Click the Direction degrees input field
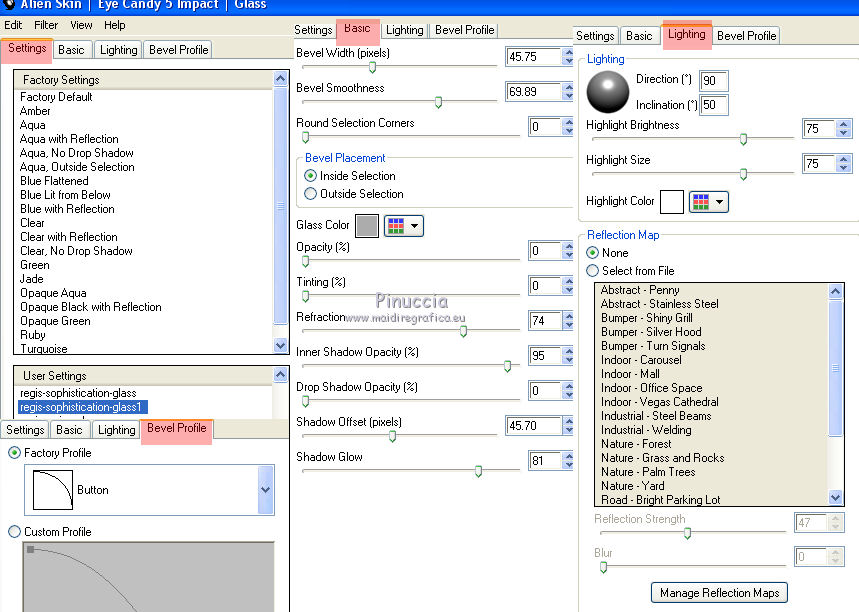Viewport: 859px width, 612px height. coord(714,81)
